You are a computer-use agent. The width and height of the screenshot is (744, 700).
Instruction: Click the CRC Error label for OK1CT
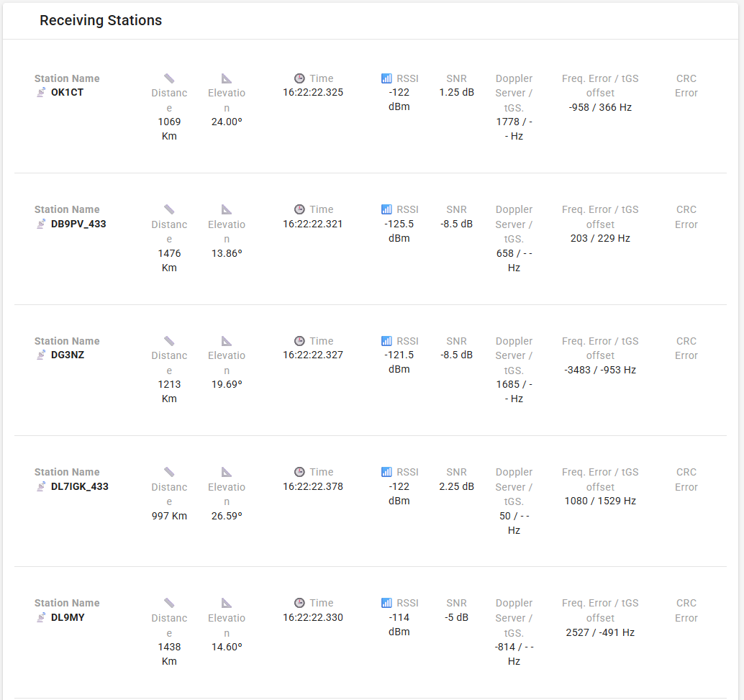pos(686,86)
